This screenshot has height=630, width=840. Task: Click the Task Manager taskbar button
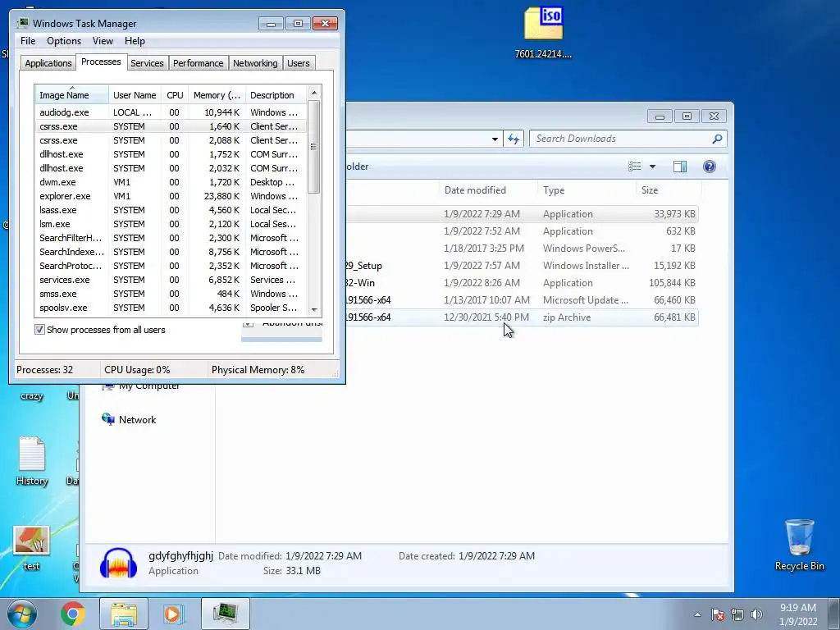(x=225, y=614)
